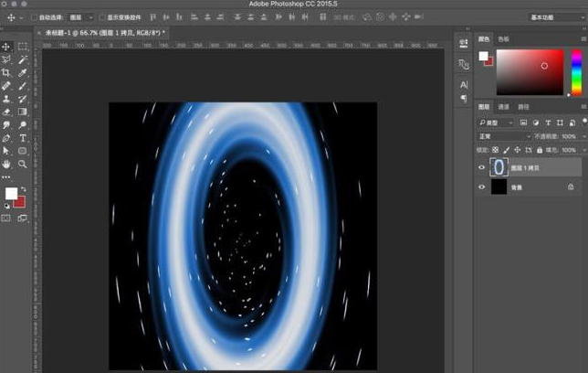
Task: Select the Dodge tool
Action: tap(23, 124)
